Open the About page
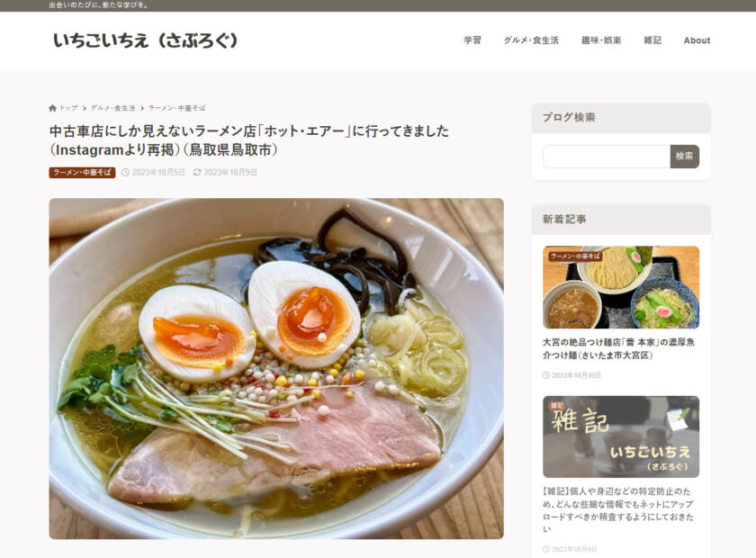This screenshot has width=756, height=558. pos(697,40)
